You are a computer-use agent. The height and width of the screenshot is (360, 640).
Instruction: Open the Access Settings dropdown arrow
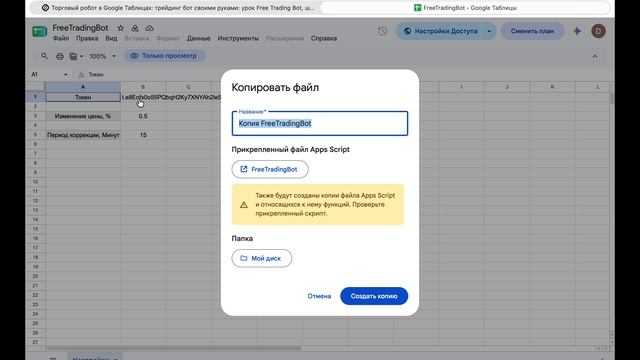(x=489, y=31)
